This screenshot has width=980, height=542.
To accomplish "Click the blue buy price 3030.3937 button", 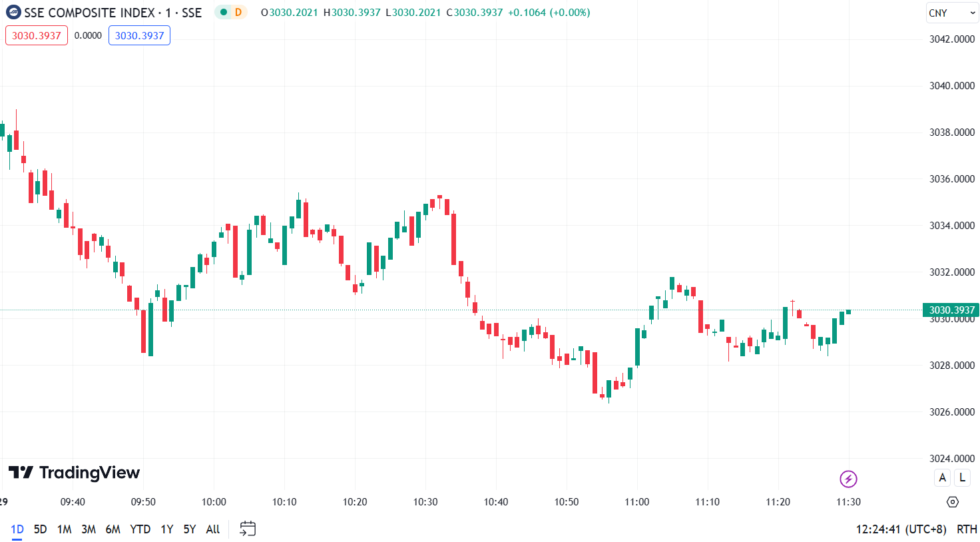I will [x=139, y=36].
